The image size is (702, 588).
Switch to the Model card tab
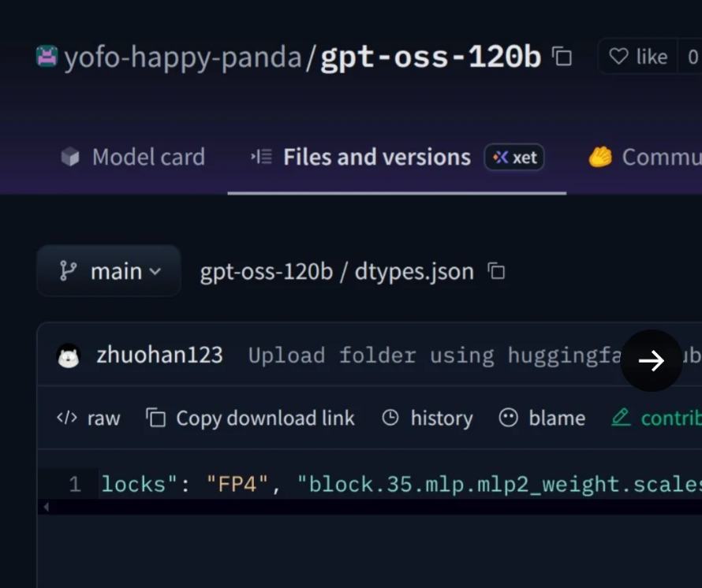click(133, 157)
